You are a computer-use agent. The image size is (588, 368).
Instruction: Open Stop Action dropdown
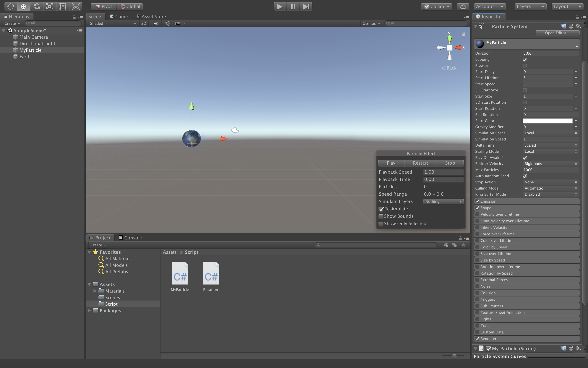(x=550, y=182)
